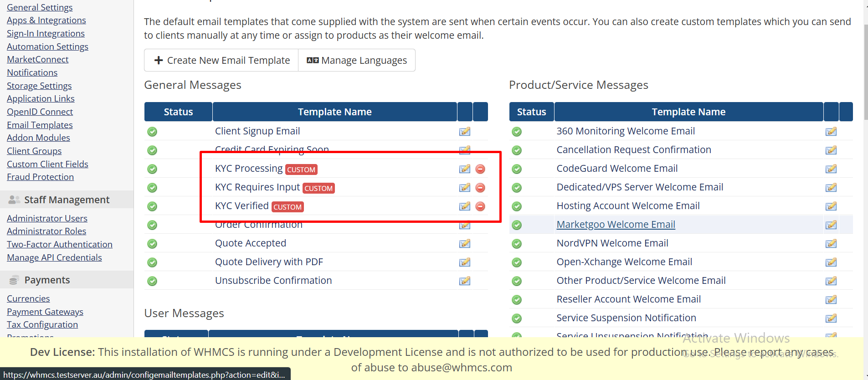
Task: Edit the Quote Delivery with PDF icon
Action: pyautogui.click(x=465, y=262)
